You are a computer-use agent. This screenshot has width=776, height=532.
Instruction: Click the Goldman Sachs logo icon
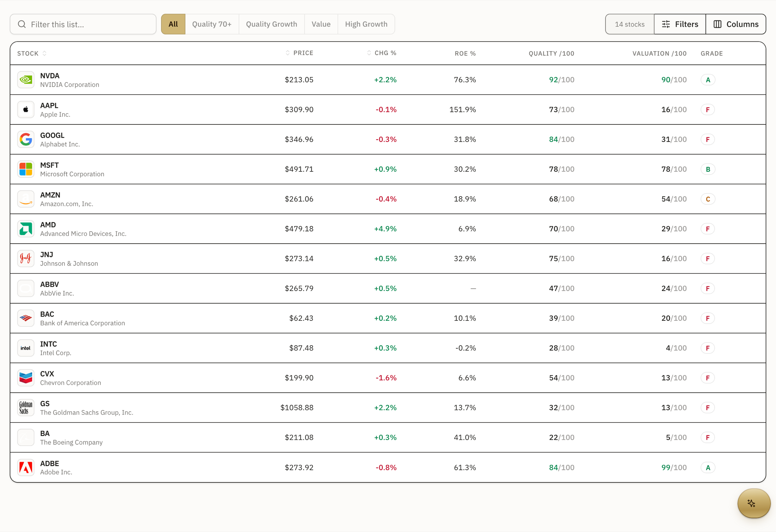pyautogui.click(x=26, y=407)
